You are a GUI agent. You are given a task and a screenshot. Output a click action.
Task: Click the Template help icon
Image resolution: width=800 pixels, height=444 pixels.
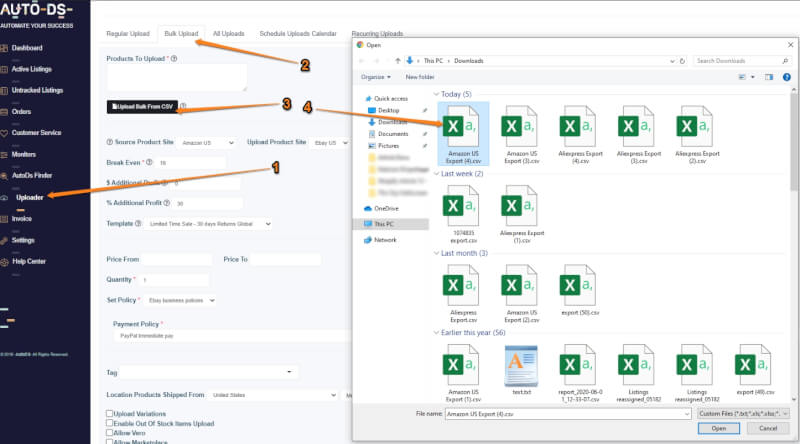point(138,224)
